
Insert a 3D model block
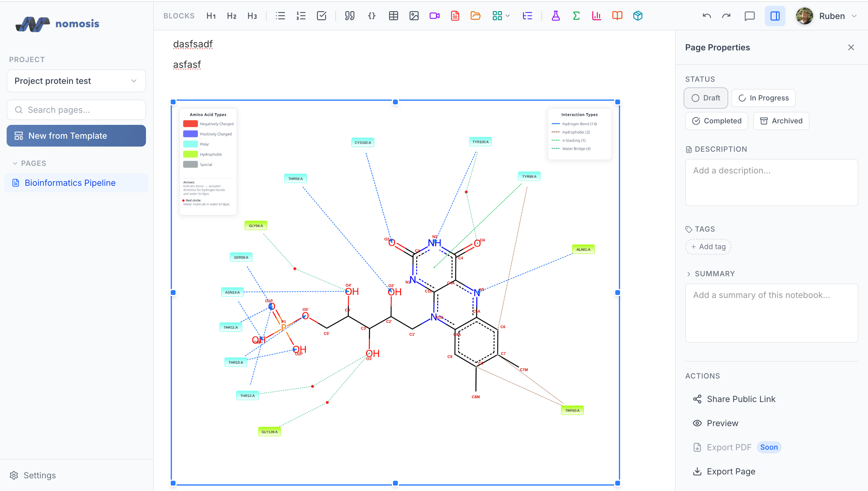(637, 15)
